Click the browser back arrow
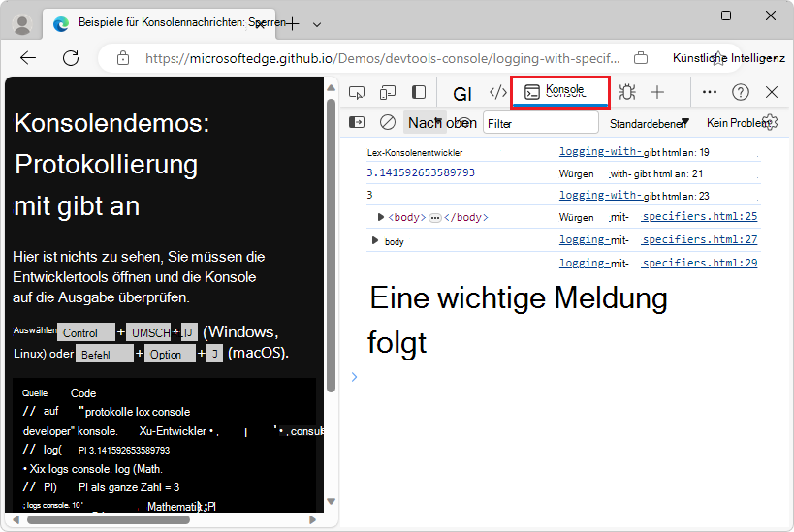 click(28, 58)
